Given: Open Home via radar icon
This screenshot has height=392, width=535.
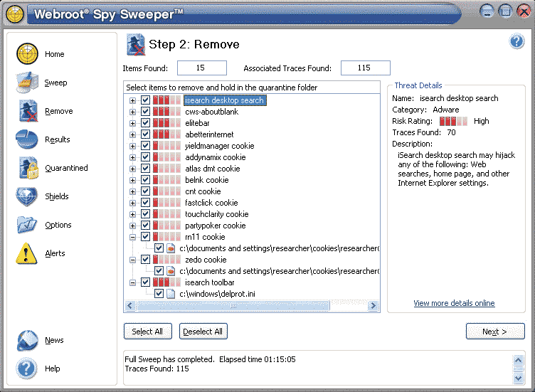Looking at the screenshot, I should click(x=27, y=54).
